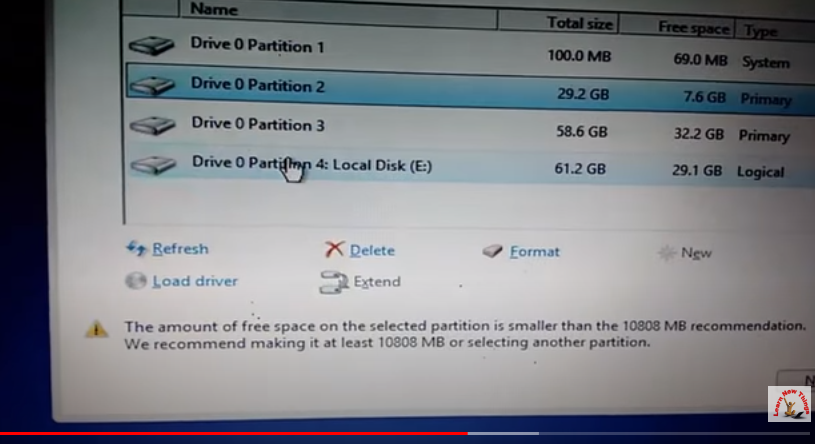The image size is (815, 444).
Task: Click the 32.2 GB free space value
Action: pyautogui.click(x=699, y=134)
